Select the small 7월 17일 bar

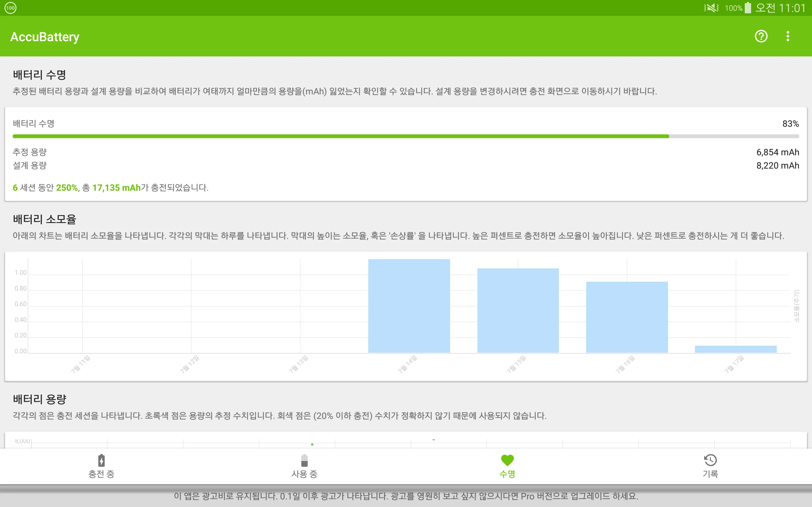pyautogui.click(x=736, y=349)
